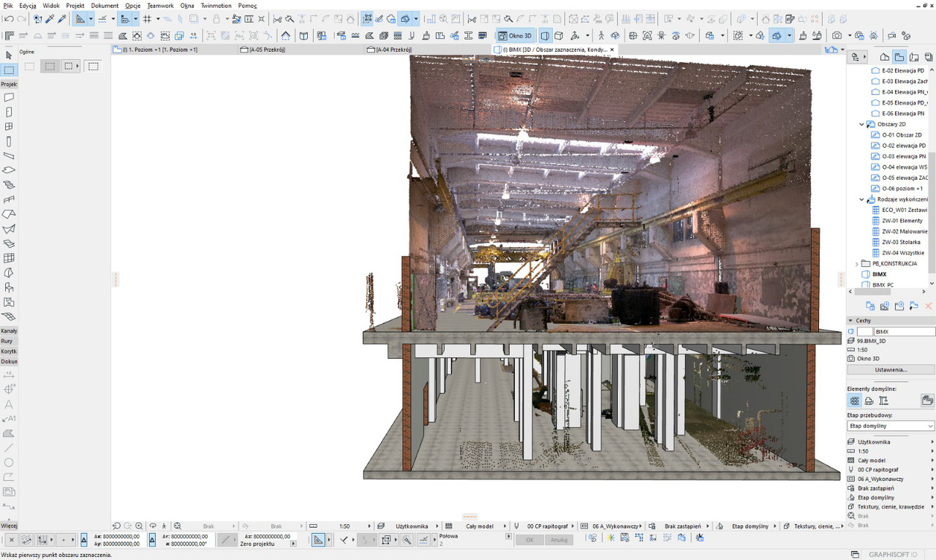Expand the PB_KONSTRUKCJA folder
Screen dimensions: 936x560
[857, 263]
